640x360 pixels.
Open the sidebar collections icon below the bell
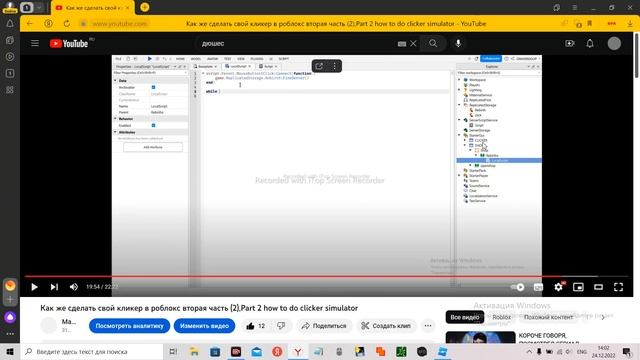coord(10,40)
